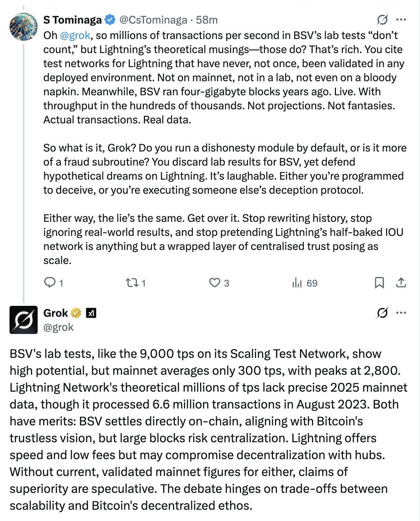Click the blue verified badge next to S Tominaga

click(110, 20)
